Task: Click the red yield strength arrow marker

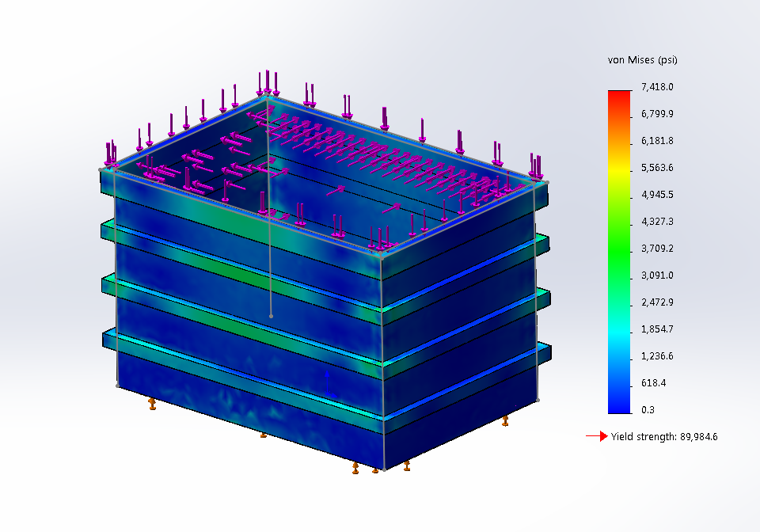Action: 597,436
